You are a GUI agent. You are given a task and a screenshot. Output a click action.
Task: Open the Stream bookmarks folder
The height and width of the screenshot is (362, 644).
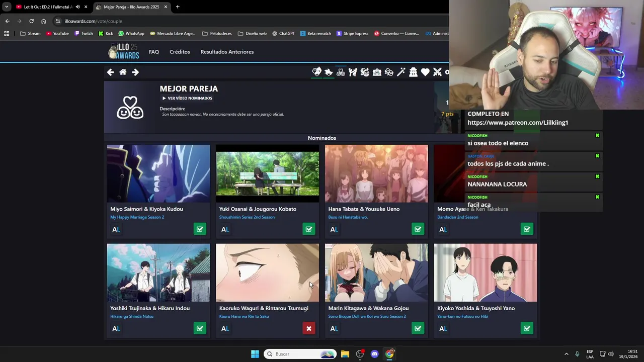(x=30, y=34)
